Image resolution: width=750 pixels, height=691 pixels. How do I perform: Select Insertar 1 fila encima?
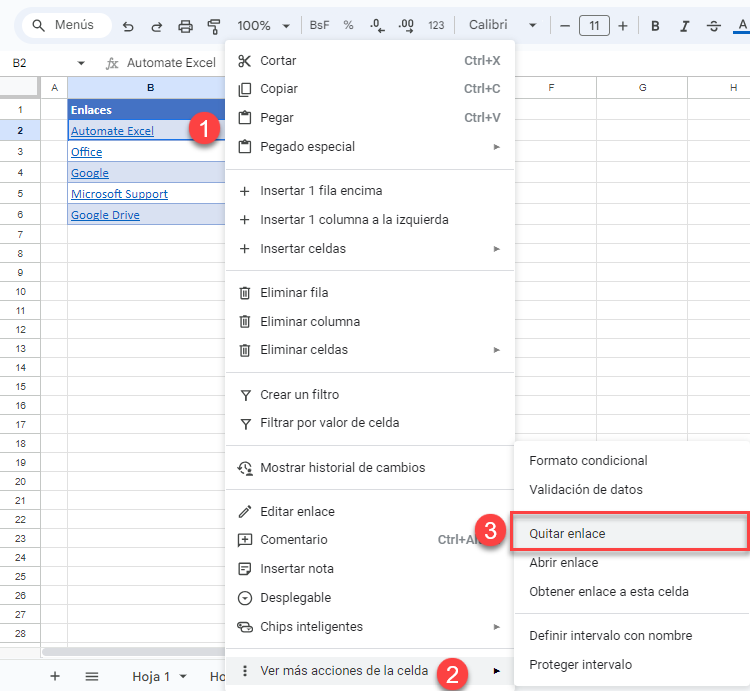(370, 191)
